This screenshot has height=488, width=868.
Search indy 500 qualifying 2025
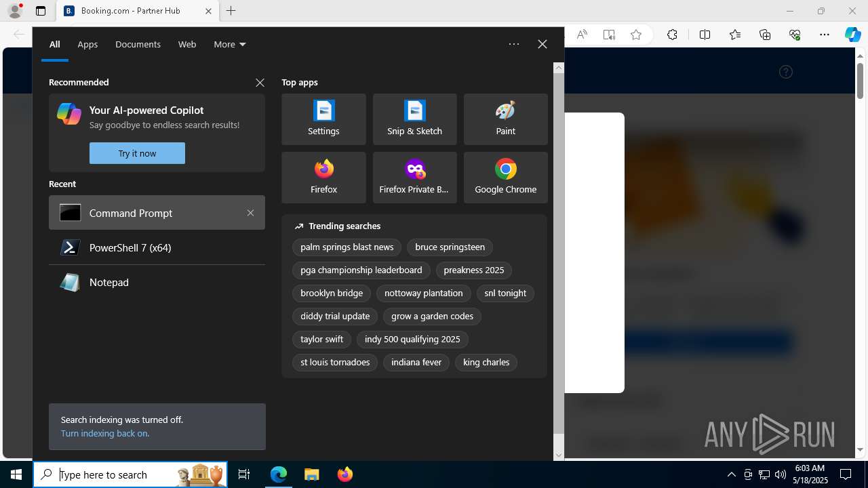(x=412, y=340)
